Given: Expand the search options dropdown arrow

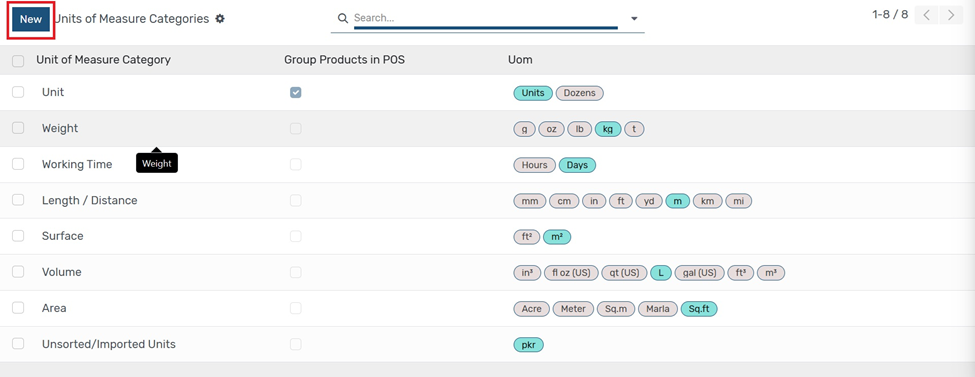Looking at the screenshot, I should 634,19.
